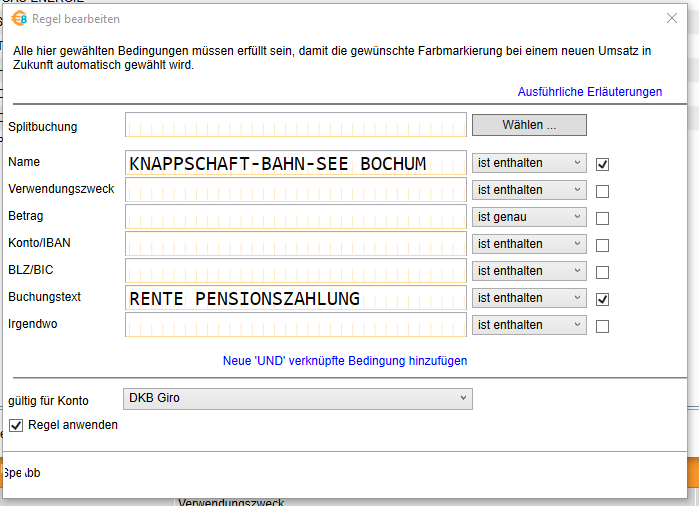Click the Irgendwo input field
This screenshot has height=506, width=699.
(x=296, y=325)
